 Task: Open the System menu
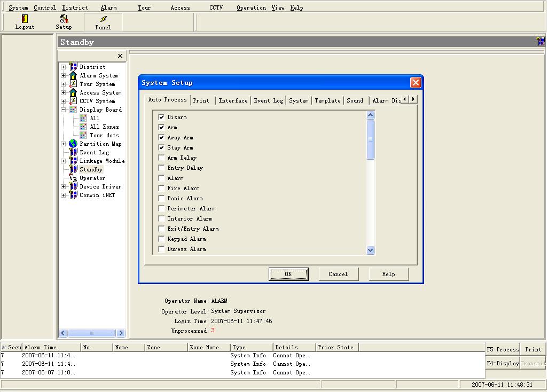click(x=18, y=7)
